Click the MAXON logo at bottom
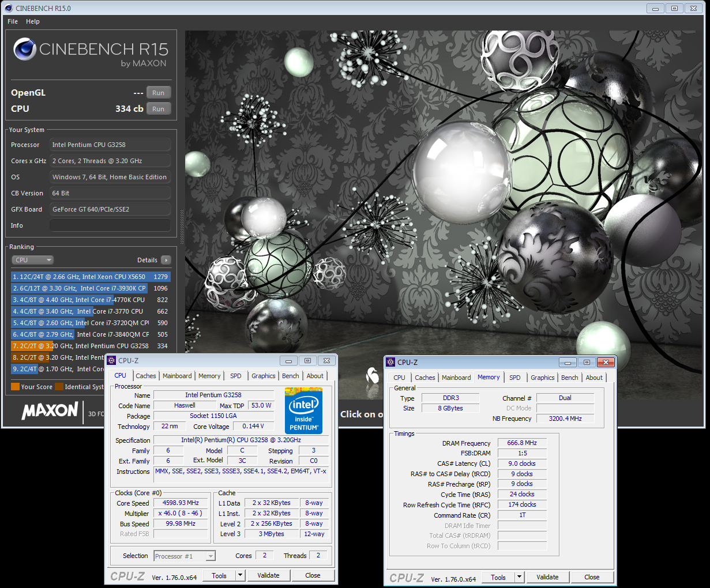This screenshot has width=710, height=588. 50,410
